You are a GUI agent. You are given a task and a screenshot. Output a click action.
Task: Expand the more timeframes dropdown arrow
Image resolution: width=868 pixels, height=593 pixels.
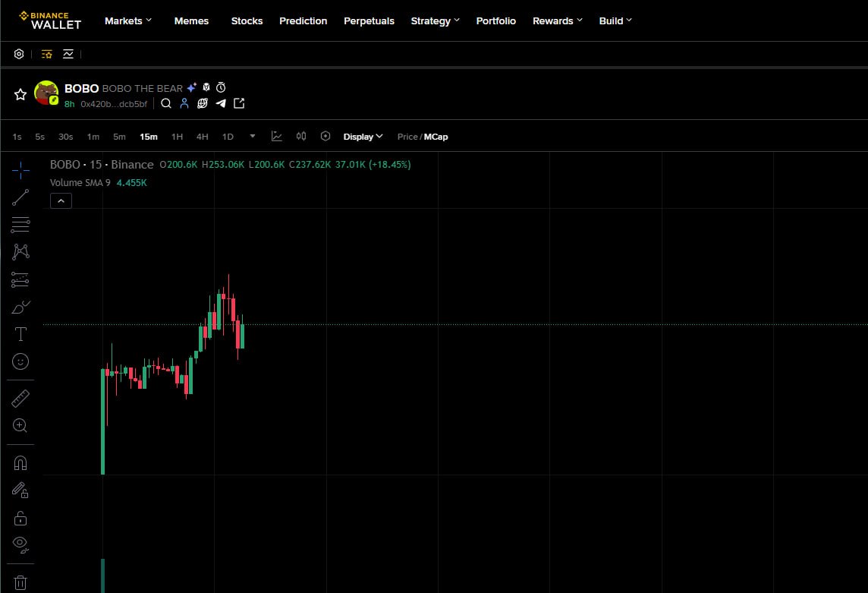point(253,137)
